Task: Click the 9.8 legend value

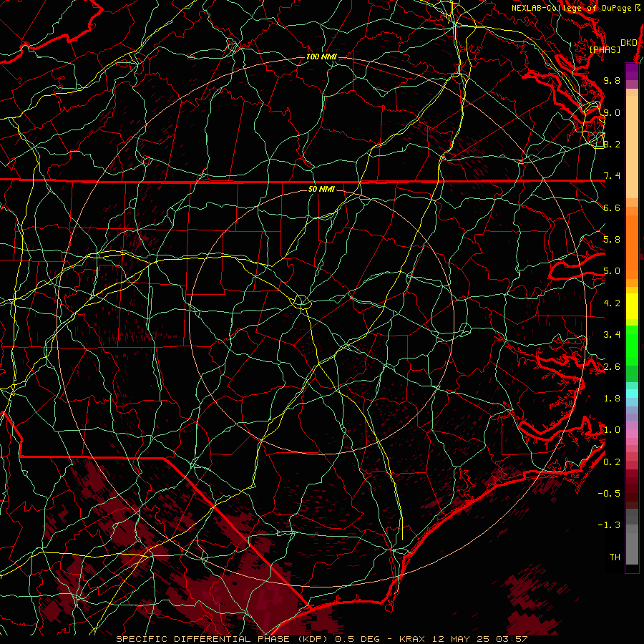Action: pos(612,80)
